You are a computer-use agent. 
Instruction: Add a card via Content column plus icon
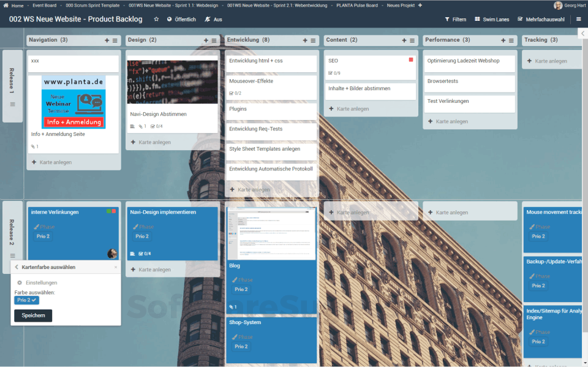[x=404, y=40]
